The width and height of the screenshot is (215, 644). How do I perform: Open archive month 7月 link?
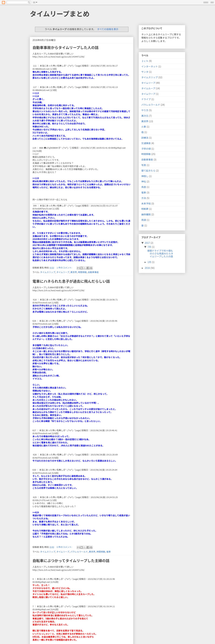coord(149,247)
